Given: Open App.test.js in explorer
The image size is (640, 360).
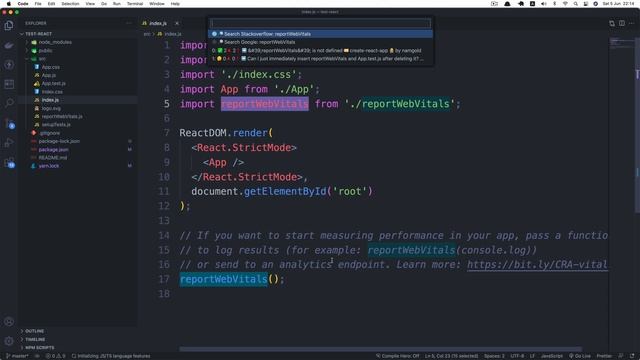Looking at the screenshot, I should click(x=53, y=83).
